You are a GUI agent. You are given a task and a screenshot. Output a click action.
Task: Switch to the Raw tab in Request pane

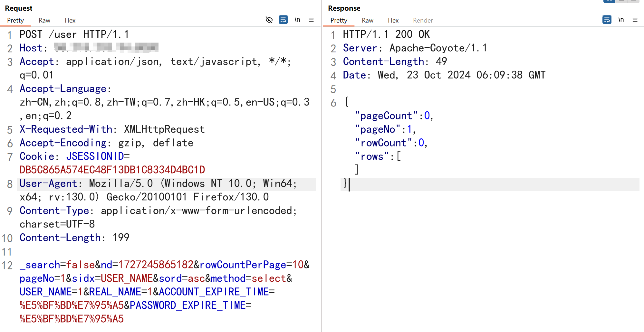(44, 20)
